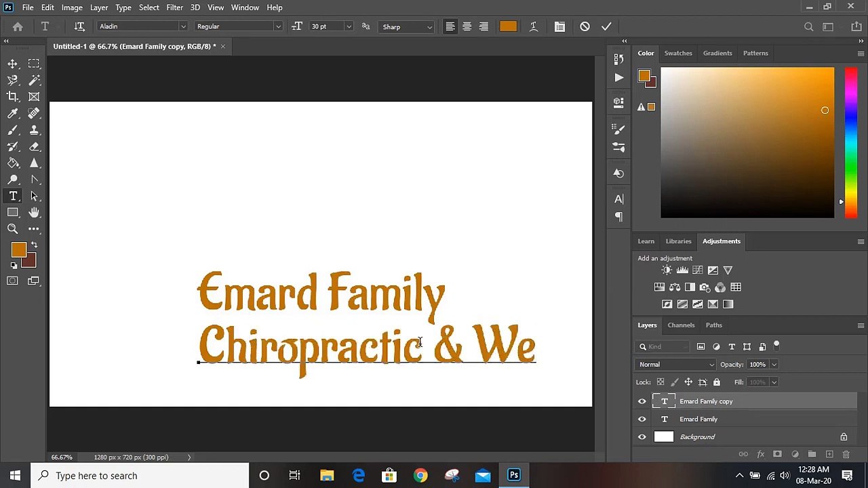Image resolution: width=868 pixels, height=488 pixels.
Task: Commit current text edits with checkmark
Action: (x=606, y=26)
